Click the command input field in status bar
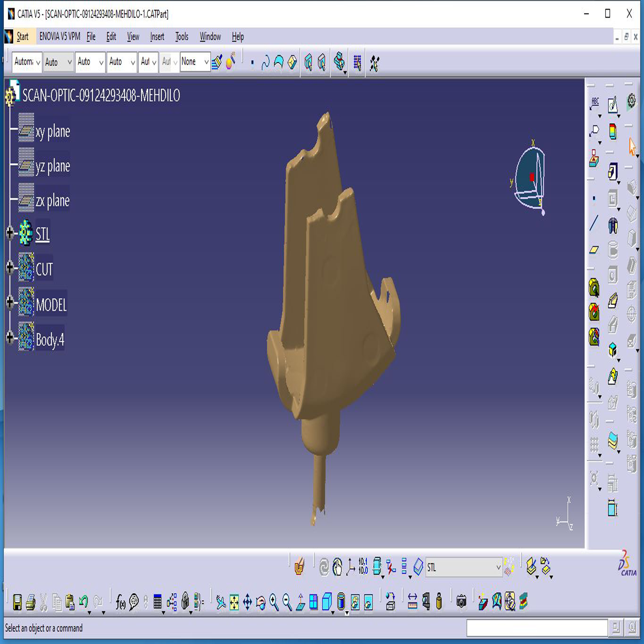This screenshot has height=644, width=644. [x=537, y=628]
